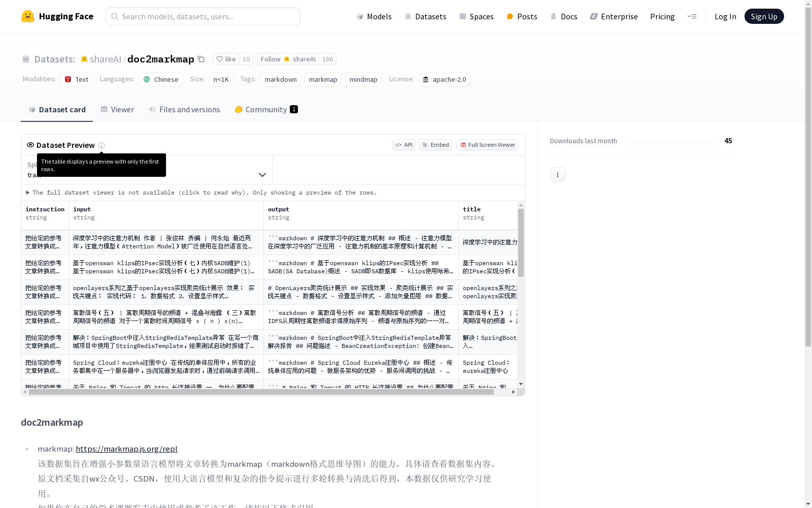
Task: Click the Text modality tag
Action: (x=77, y=79)
